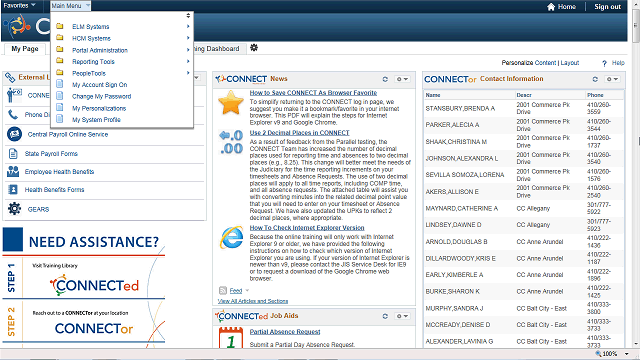This screenshot has height=360, width=640.
Task: Select My Personalizations
Action: (x=99, y=109)
